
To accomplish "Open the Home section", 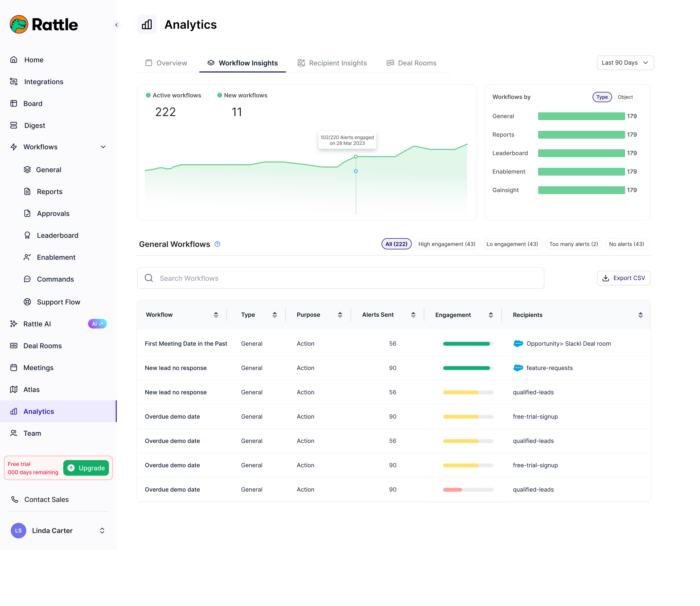I will point(34,60).
